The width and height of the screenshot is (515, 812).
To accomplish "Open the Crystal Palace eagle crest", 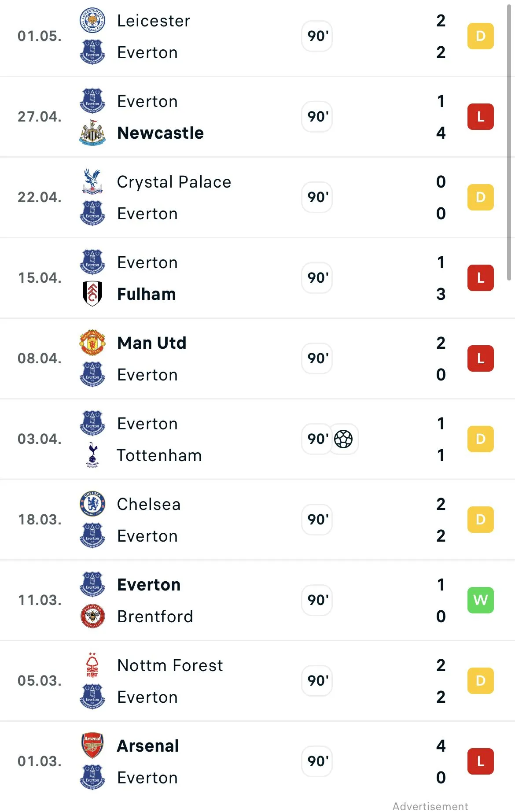I will coord(92,181).
